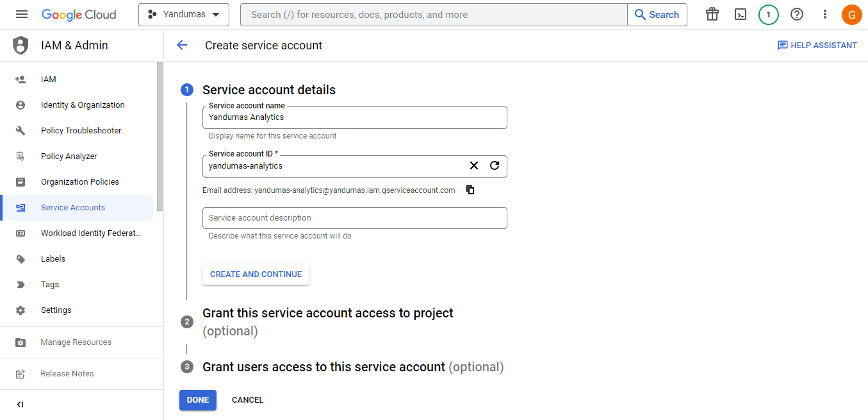Viewport: 868px width, 420px height.
Task: Click the sidebar vertical scrollbar
Action: (x=160, y=136)
